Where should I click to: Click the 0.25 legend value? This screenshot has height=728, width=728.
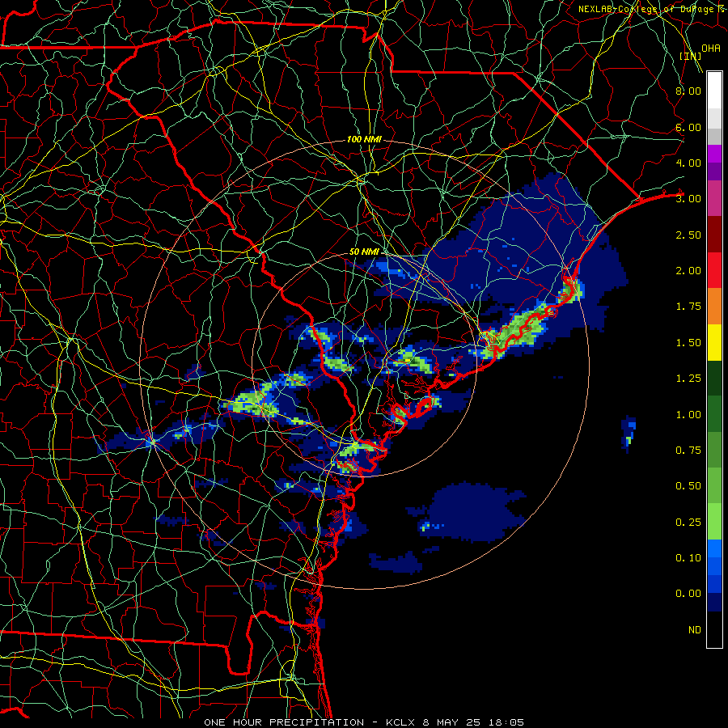pyautogui.click(x=688, y=523)
